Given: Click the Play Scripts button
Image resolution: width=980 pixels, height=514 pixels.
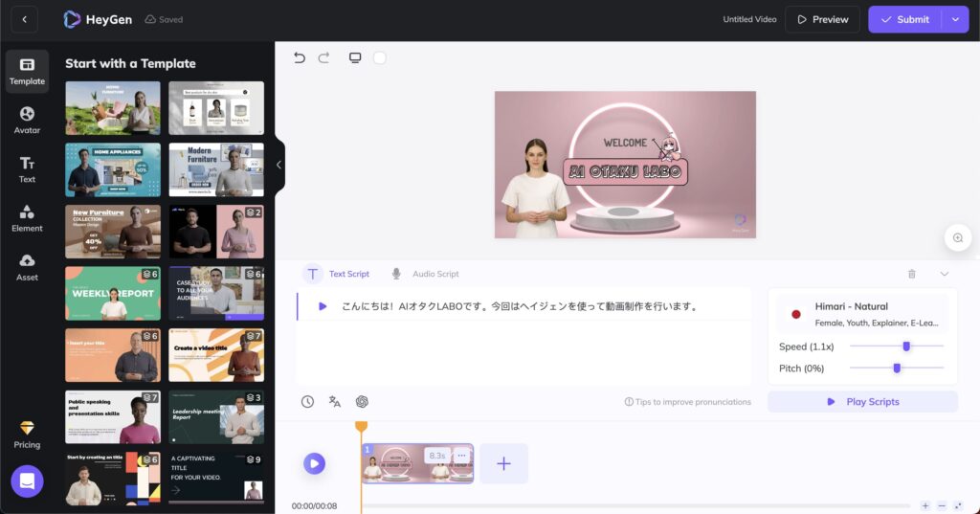Looking at the screenshot, I should point(862,401).
